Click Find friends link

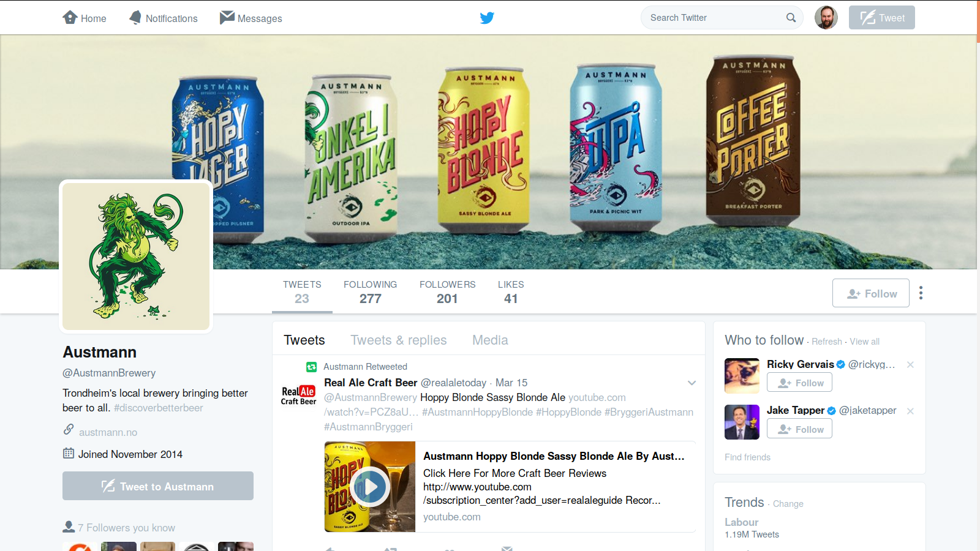tap(747, 457)
